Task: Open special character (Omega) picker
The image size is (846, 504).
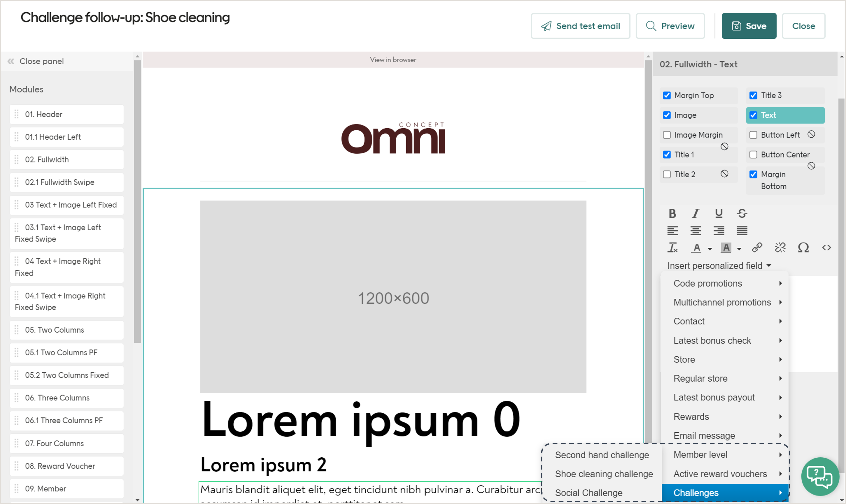Action: pos(803,248)
